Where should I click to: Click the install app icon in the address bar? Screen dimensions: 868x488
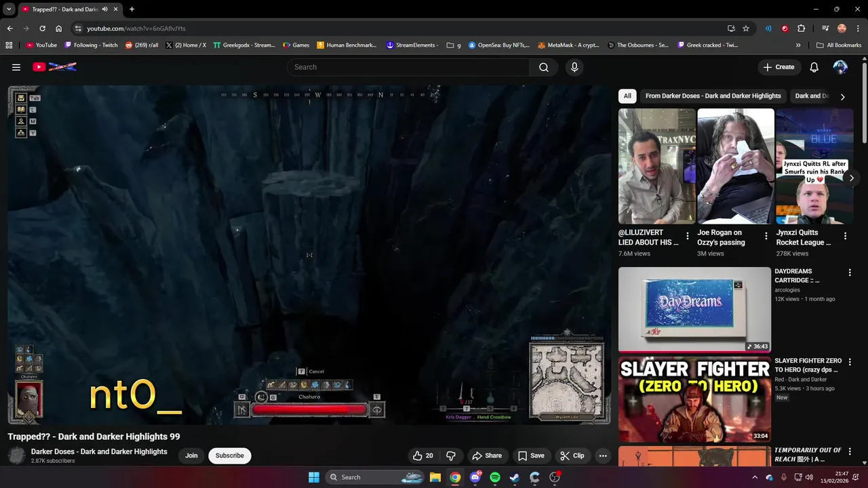pos(731,28)
